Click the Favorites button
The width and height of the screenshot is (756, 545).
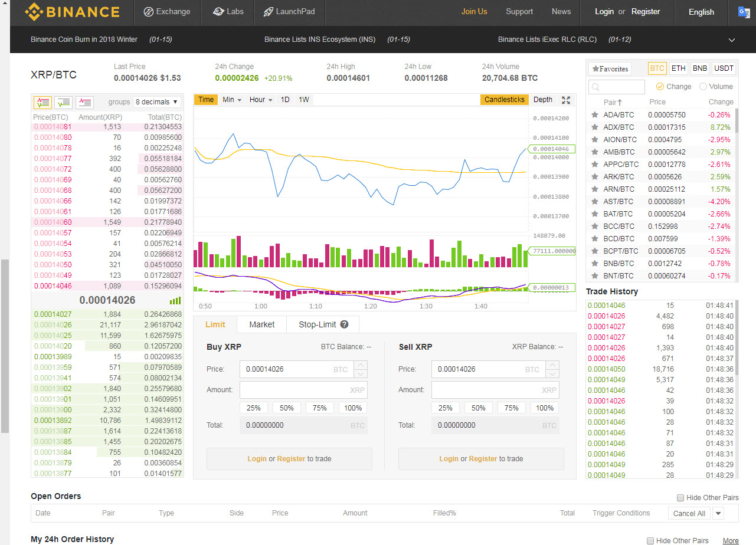point(610,69)
